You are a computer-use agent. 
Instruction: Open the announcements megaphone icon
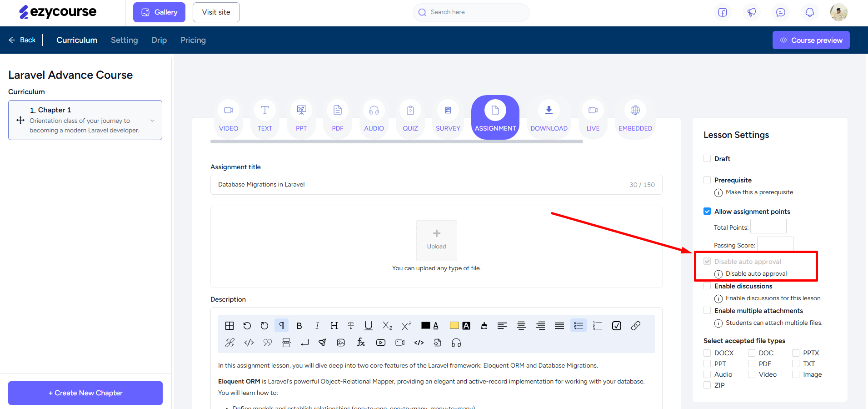tap(752, 12)
